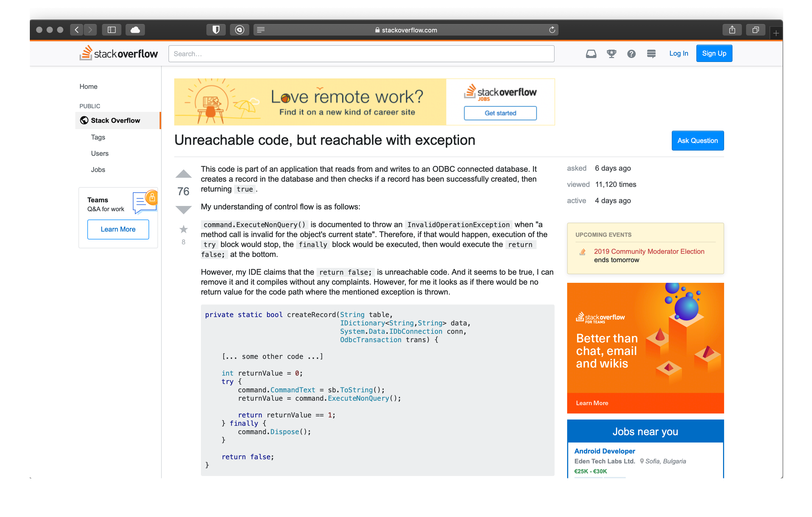Click the Eden Tech Labs Ltd. text
Screen dimensions: 812x517
pyautogui.click(x=605, y=461)
